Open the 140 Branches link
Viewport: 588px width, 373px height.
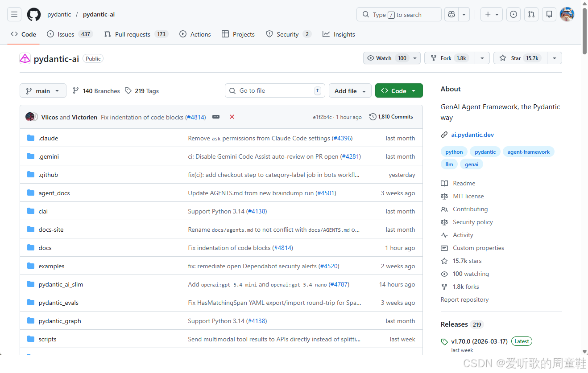[x=96, y=91]
